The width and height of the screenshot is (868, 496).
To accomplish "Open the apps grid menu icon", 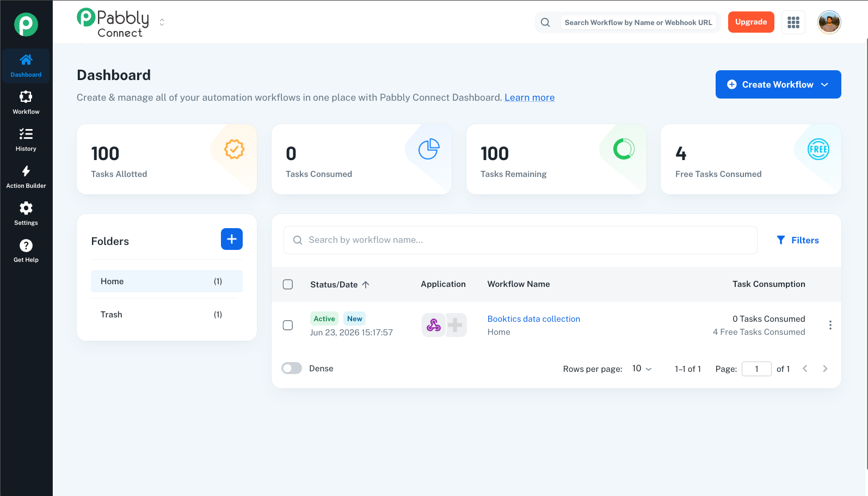I will tap(793, 22).
